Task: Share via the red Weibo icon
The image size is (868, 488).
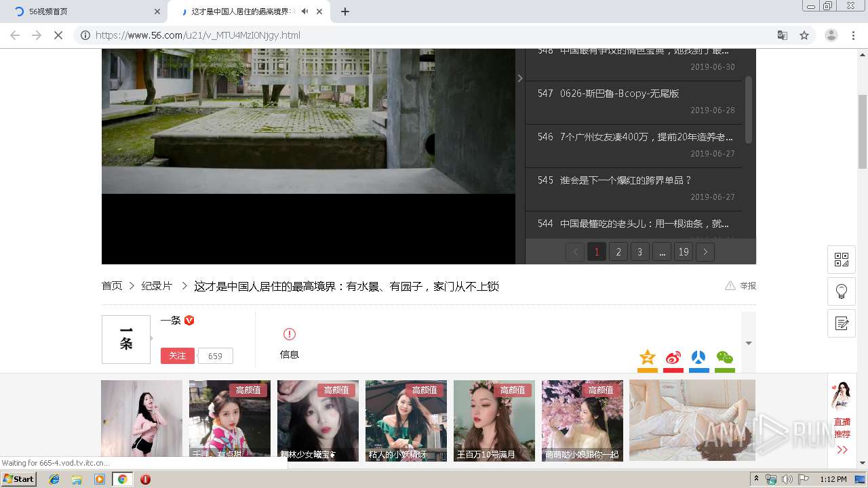Action: (673, 358)
